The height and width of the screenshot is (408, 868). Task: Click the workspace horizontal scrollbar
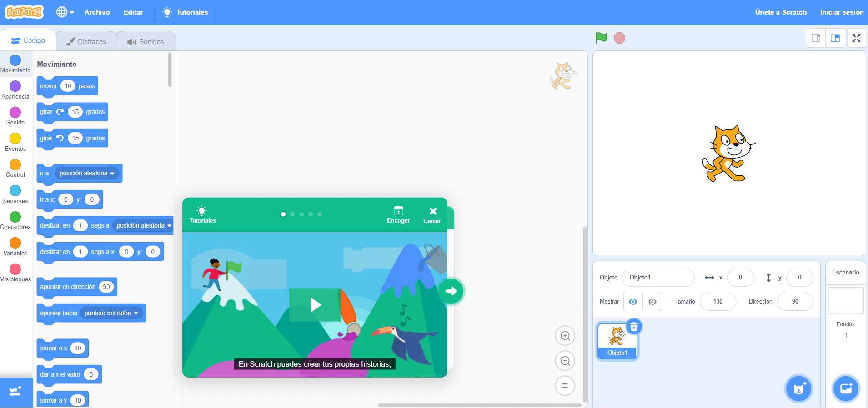point(480,405)
